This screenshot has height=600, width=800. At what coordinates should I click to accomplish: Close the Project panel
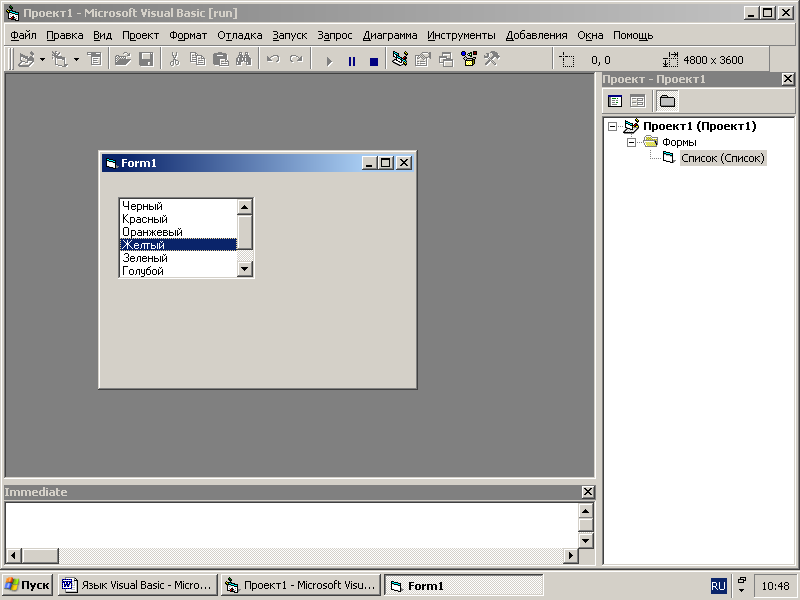coord(788,79)
